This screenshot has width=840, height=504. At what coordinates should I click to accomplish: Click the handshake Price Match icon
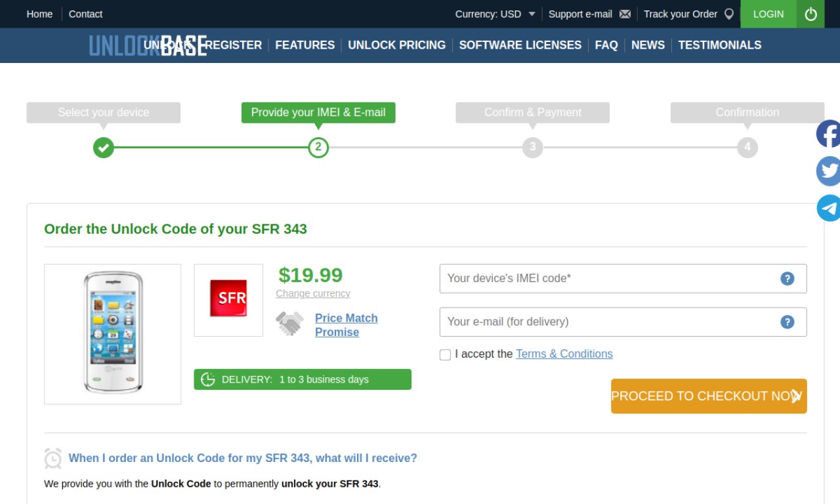coord(289,324)
